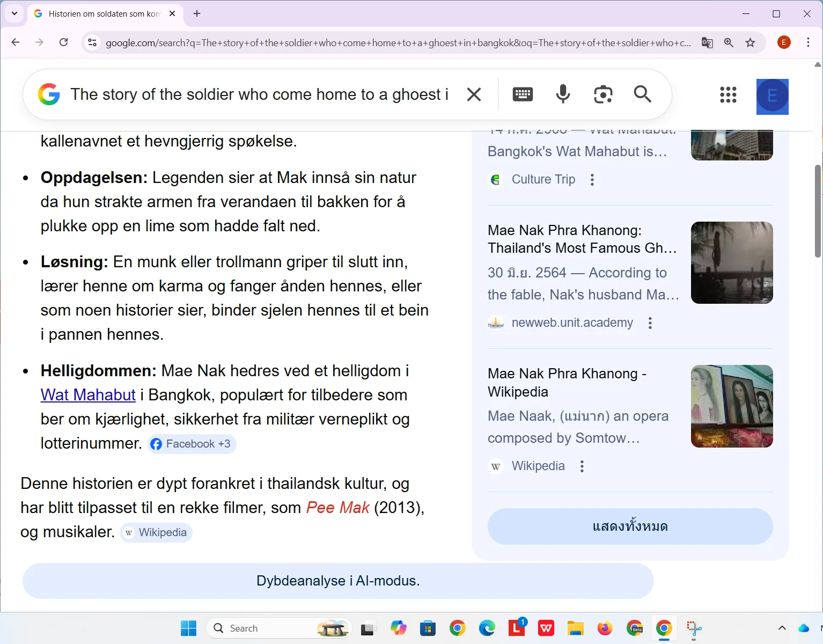Open options for the newweb.unit.academy result

point(650,323)
